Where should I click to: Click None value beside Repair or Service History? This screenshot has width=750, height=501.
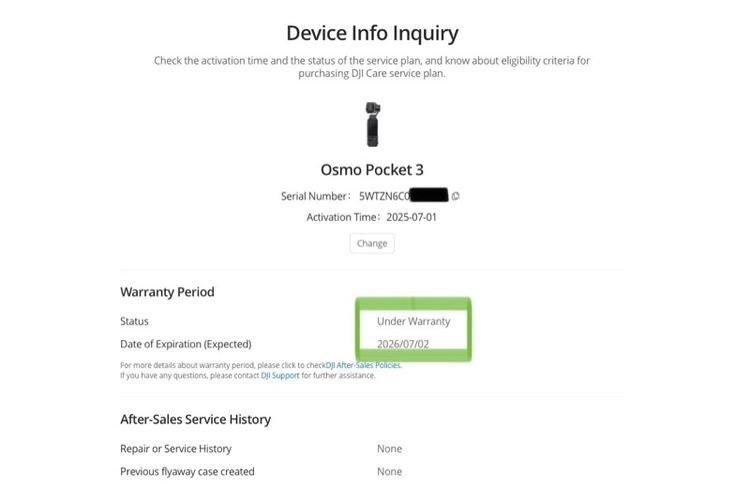(x=389, y=449)
